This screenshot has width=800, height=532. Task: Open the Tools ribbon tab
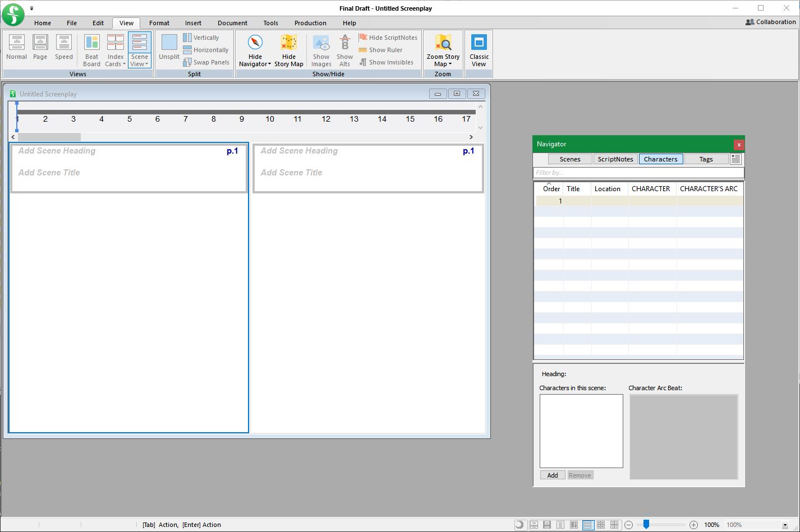point(270,23)
